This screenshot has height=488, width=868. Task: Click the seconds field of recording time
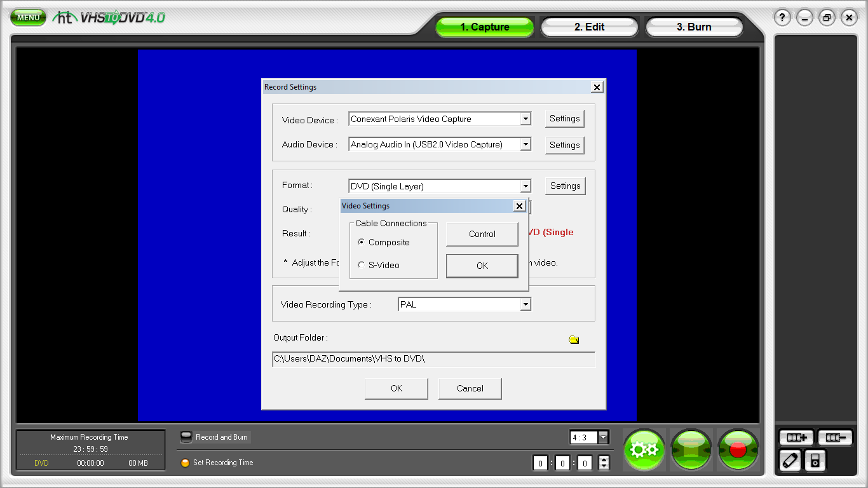pyautogui.click(x=585, y=463)
